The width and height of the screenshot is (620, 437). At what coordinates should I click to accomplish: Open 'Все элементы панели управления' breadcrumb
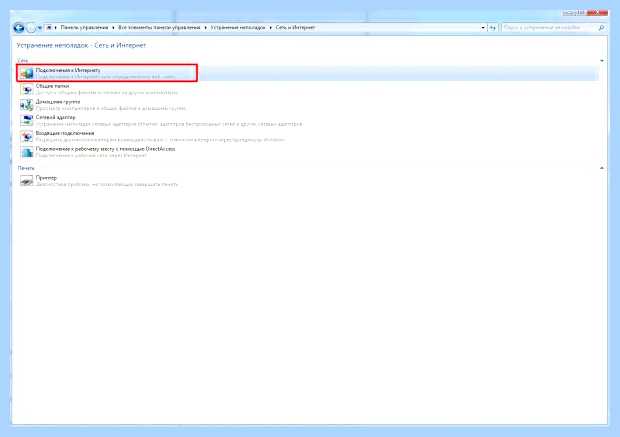pyautogui.click(x=159, y=28)
